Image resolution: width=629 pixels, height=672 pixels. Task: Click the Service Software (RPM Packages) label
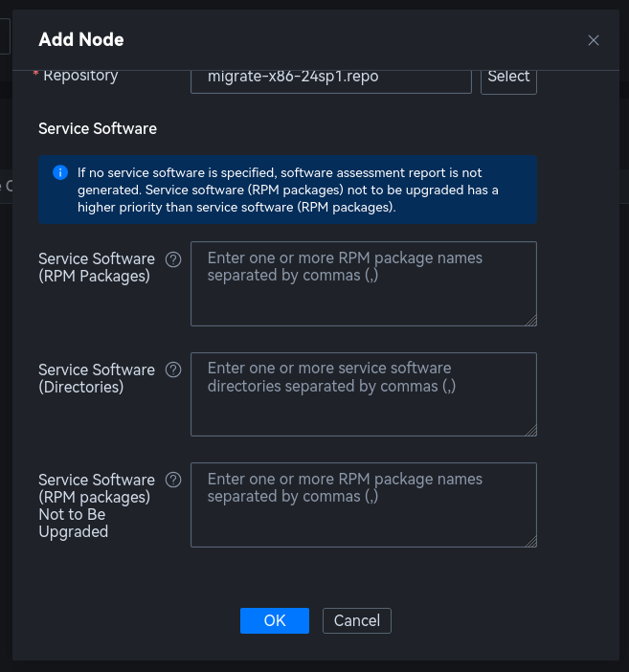(x=96, y=267)
